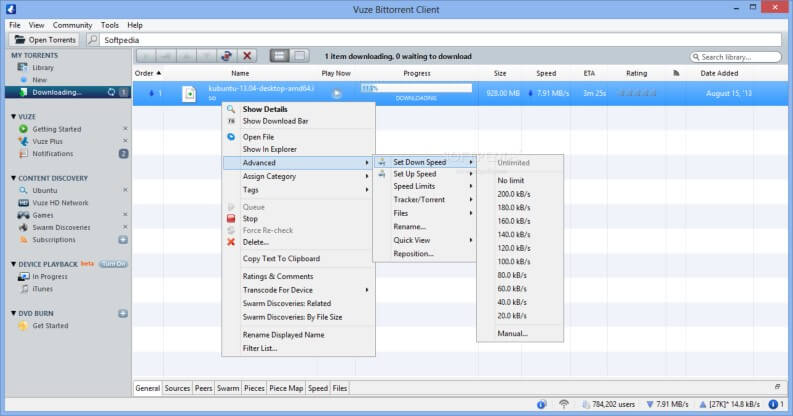Open Get Started under DVD Burn
The image size is (793, 416).
50,326
